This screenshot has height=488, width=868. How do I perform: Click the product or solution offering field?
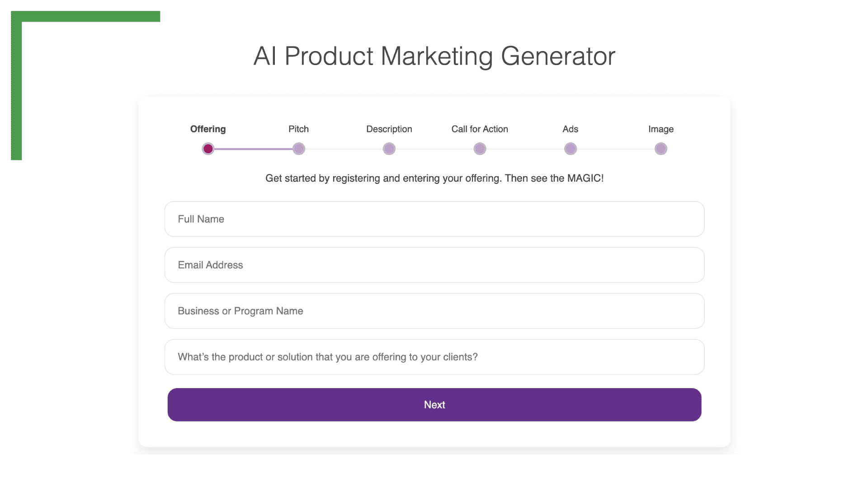pos(434,357)
